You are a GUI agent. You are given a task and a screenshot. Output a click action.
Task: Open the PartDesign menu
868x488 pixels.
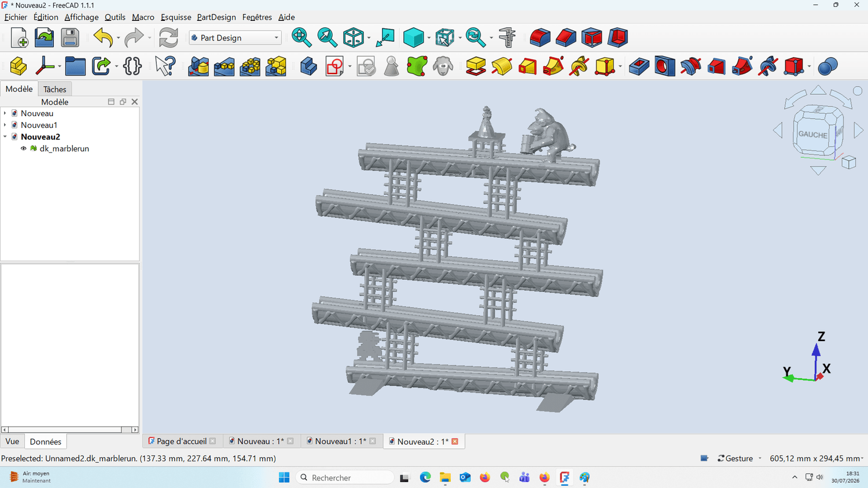click(216, 17)
